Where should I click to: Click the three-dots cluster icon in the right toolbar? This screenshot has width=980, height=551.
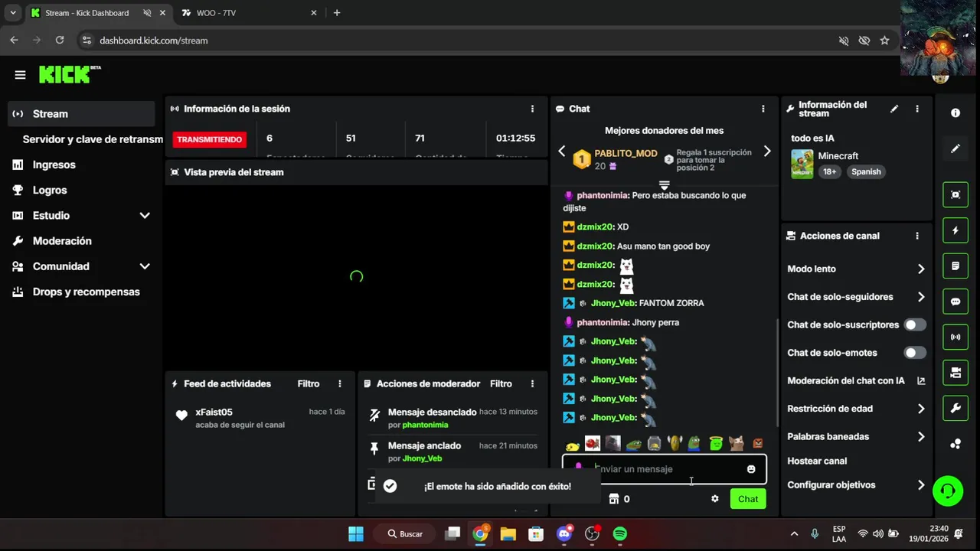tap(955, 444)
